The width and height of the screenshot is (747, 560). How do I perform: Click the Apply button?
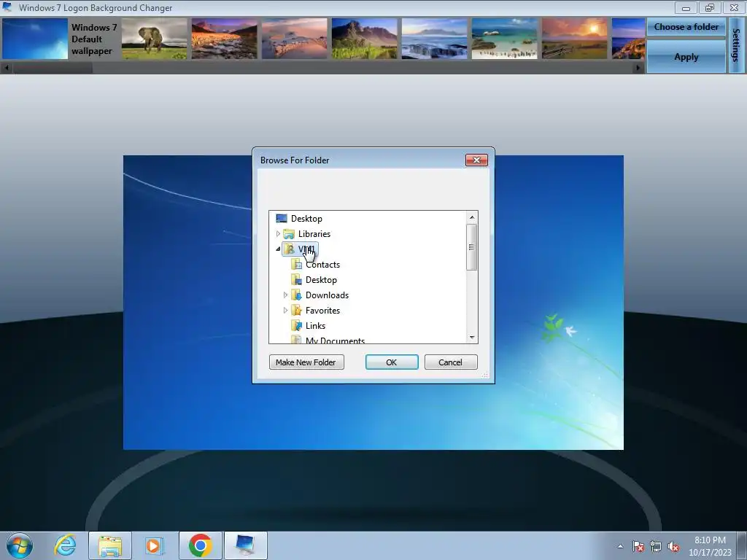686,57
